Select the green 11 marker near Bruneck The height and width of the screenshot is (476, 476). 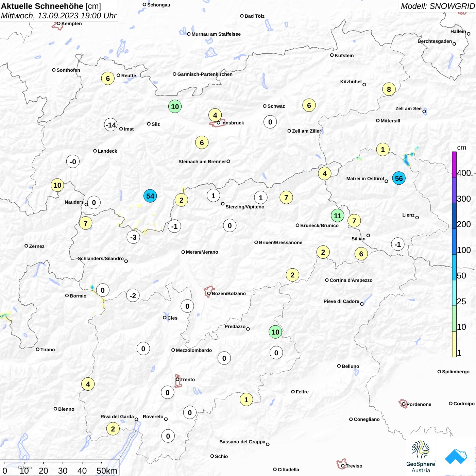(x=338, y=216)
